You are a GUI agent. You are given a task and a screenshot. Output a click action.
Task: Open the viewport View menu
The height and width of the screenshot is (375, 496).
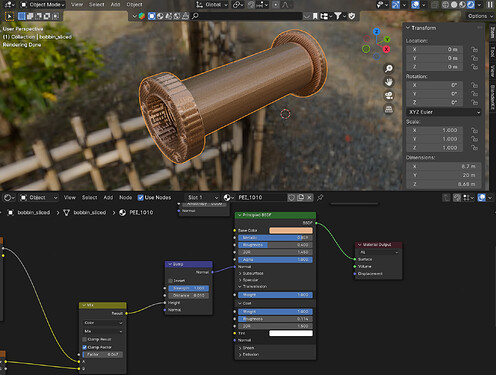[77, 5]
